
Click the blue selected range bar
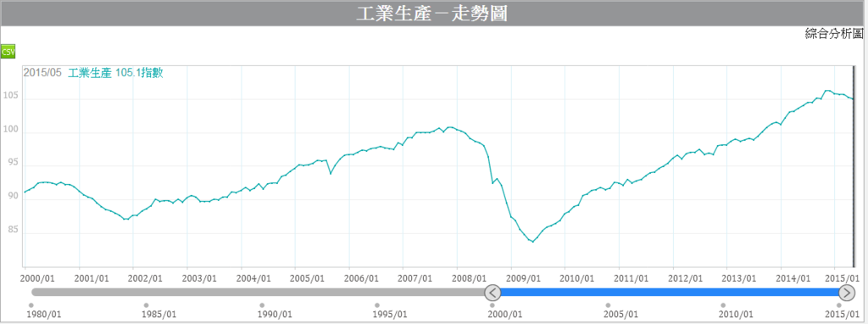(x=670, y=293)
